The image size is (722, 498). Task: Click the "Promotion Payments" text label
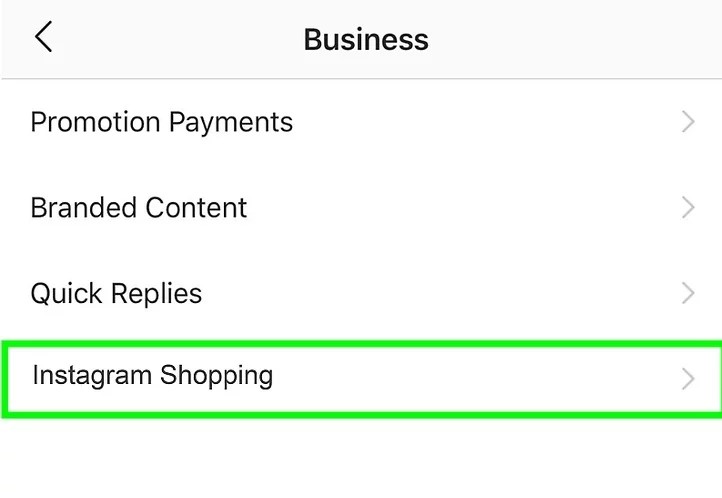coord(161,122)
